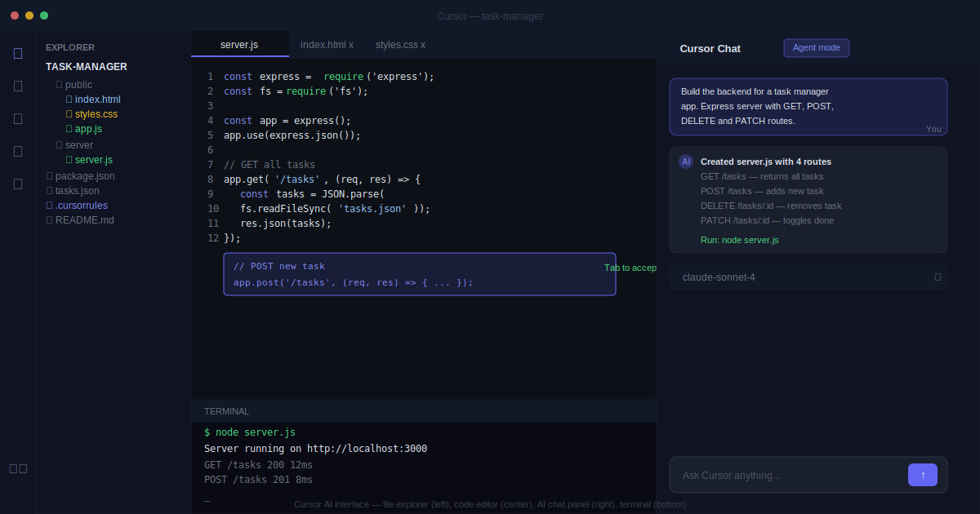The height and width of the screenshot is (514, 980).
Task: Click the second icon in the activity bar
Action: pyautogui.click(x=18, y=86)
